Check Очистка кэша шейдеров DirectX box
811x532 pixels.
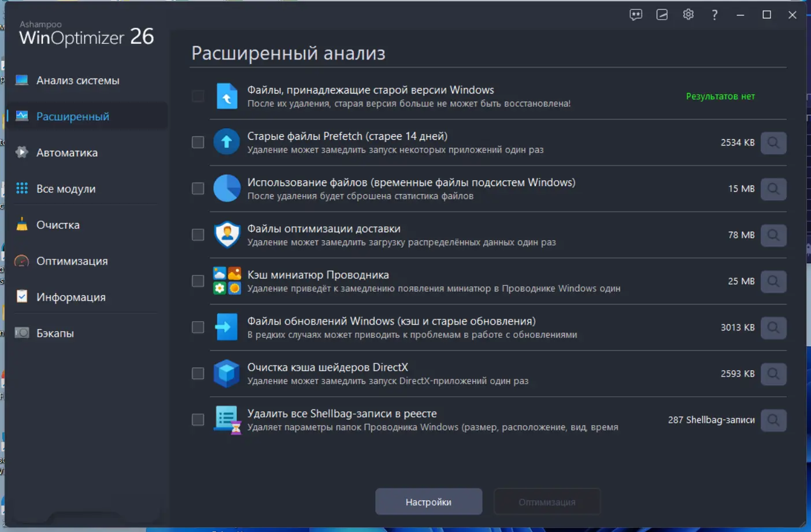pos(198,373)
